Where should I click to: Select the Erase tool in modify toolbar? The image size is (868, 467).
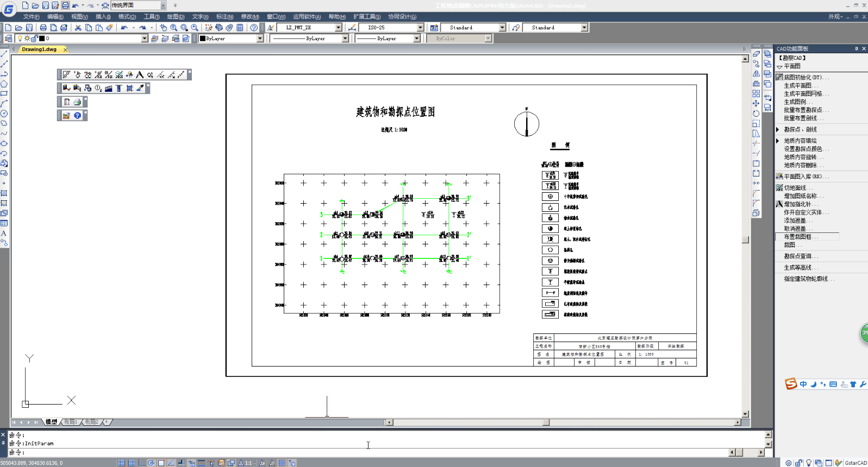756,54
